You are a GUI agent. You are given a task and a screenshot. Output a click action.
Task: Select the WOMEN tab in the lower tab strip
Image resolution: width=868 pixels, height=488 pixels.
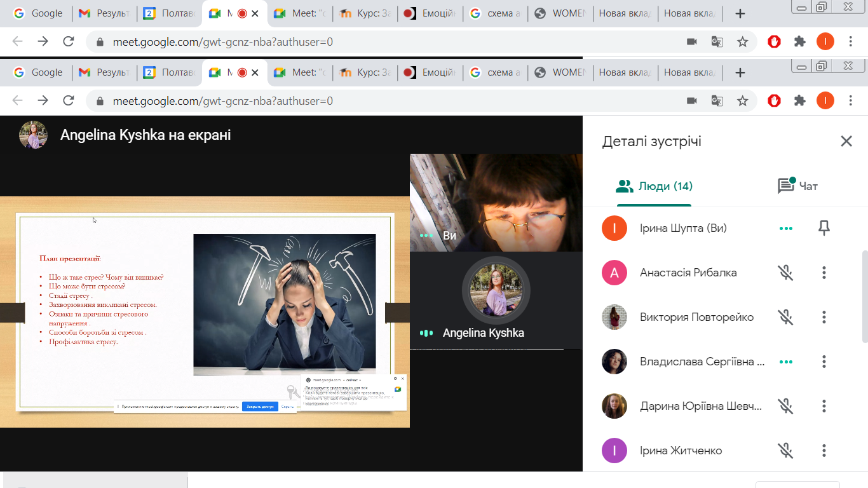(x=560, y=72)
